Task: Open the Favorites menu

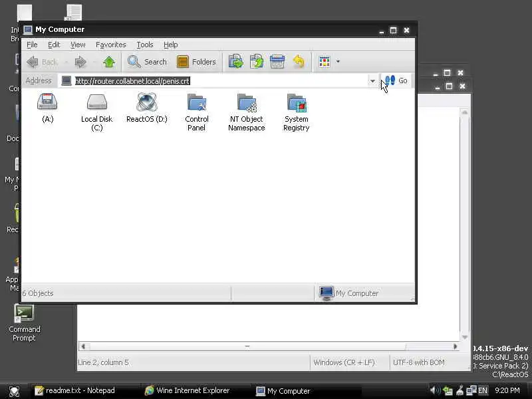Action: pos(110,45)
